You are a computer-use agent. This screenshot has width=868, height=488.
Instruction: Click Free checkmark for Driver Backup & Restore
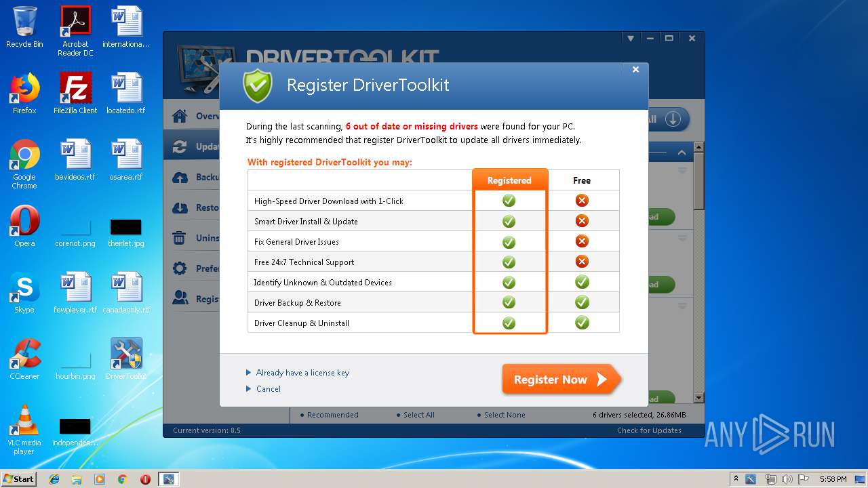582,302
